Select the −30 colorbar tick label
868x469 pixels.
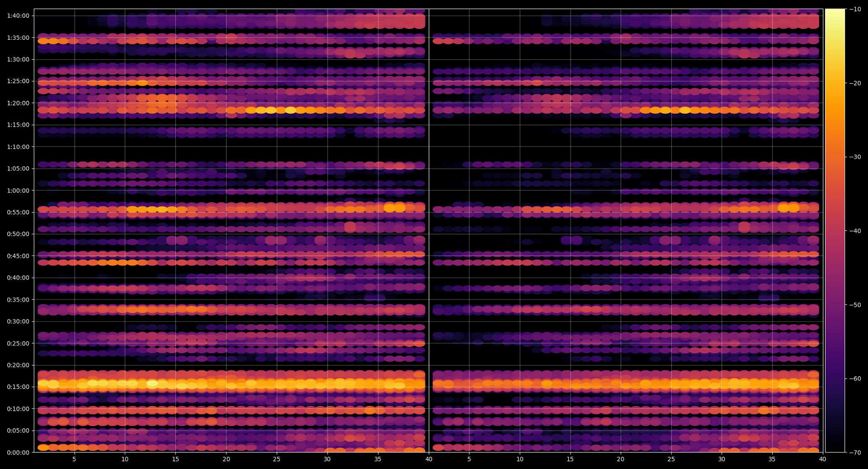click(855, 157)
